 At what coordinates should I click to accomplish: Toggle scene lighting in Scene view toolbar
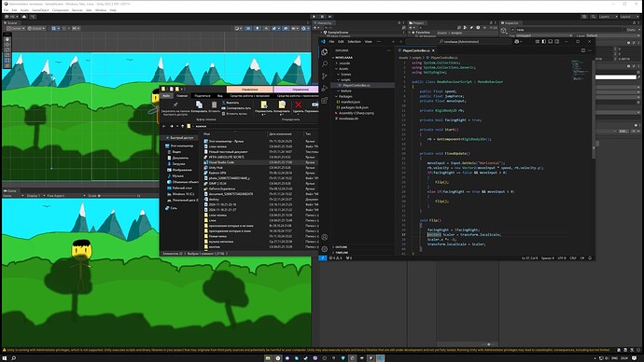click(x=258, y=28)
